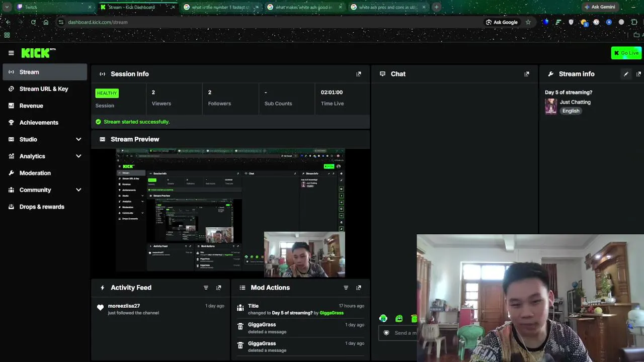Open Activity Feed filter options
Image resolution: width=644 pixels, height=362 pixels.
[x=206, y=288]
